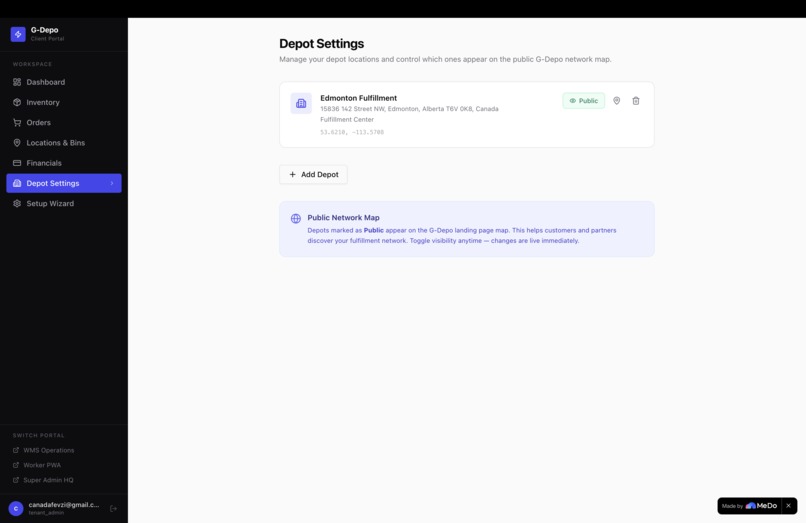The width and height of the screenshot is (806, 523).
Task: Open Dashboard from the sidebar
Action: 64,82
